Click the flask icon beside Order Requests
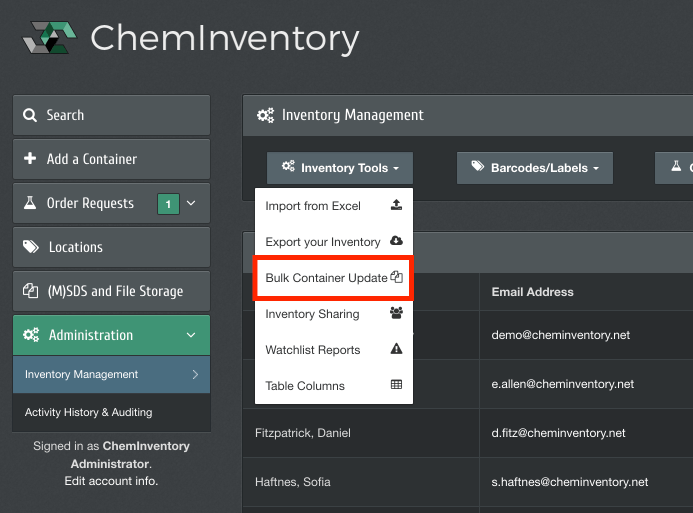This screenshot has width=693, height=513. point(30,203)
